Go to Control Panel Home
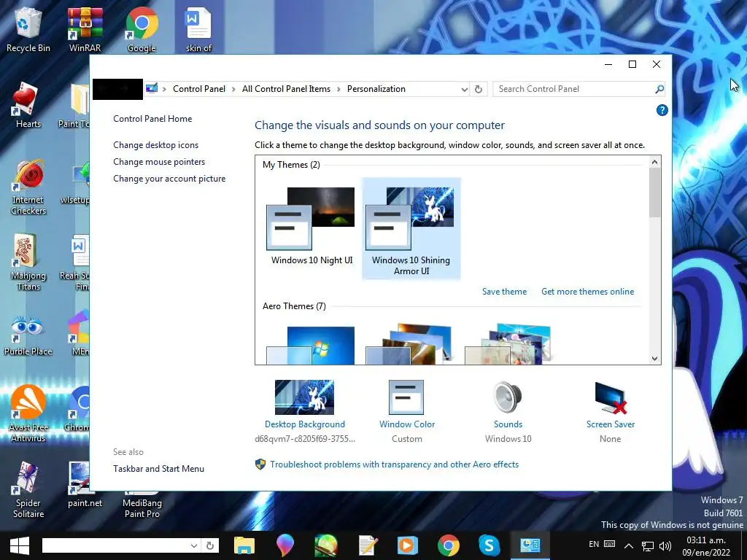Viewport: 747px width, 560px height. (x=152, y=119)
